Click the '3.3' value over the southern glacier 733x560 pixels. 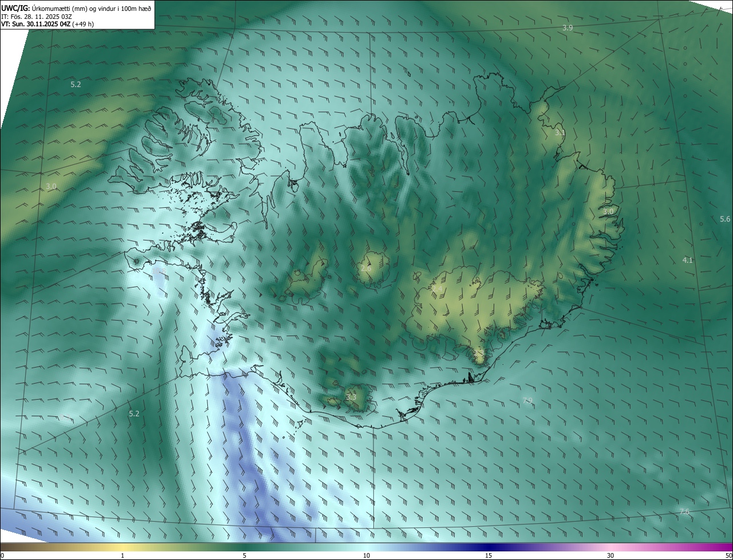click(x=351, y=397)
